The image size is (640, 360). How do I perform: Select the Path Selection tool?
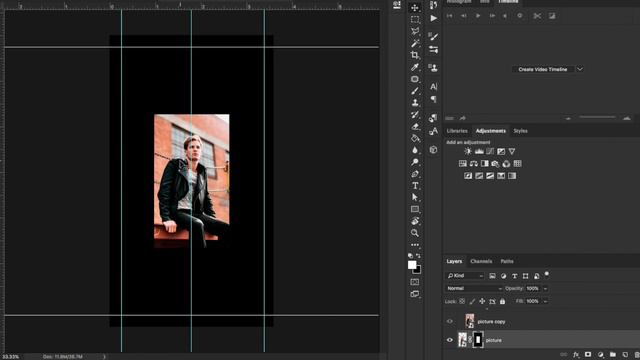click(415, 197)
